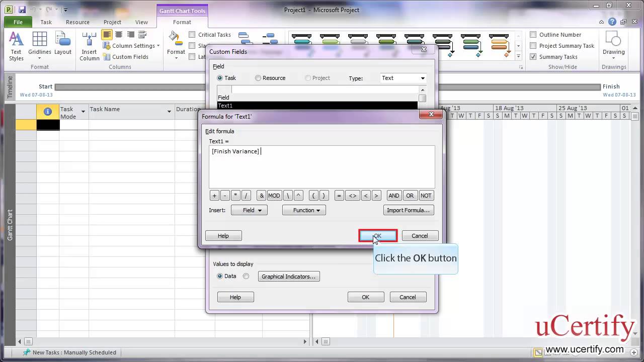The image size is (644, 362).
Task: Switch to Gantt Chart view in status bar
Action: click(x=538, y=352)
